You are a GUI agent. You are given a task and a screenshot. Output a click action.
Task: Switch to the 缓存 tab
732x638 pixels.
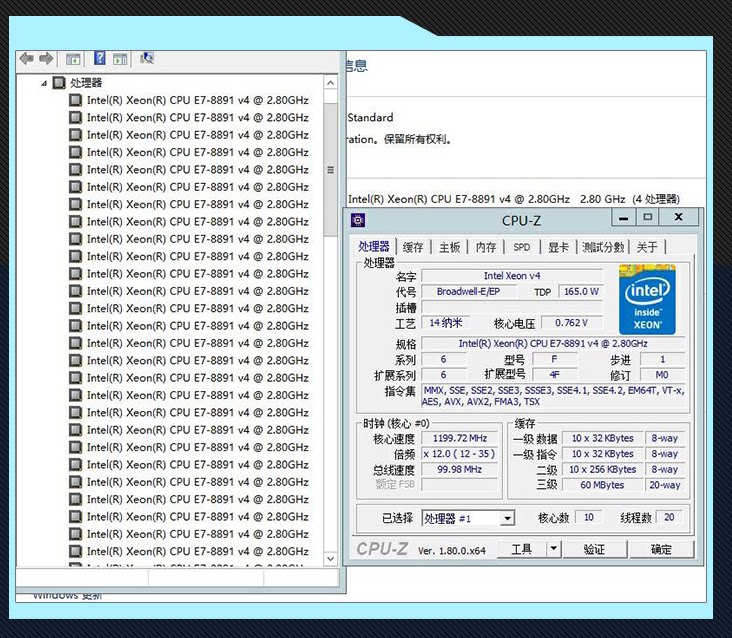413,247
